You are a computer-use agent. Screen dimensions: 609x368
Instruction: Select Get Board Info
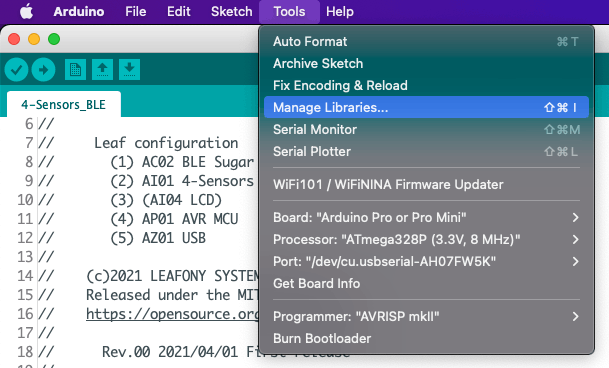[x=426, y=284]
